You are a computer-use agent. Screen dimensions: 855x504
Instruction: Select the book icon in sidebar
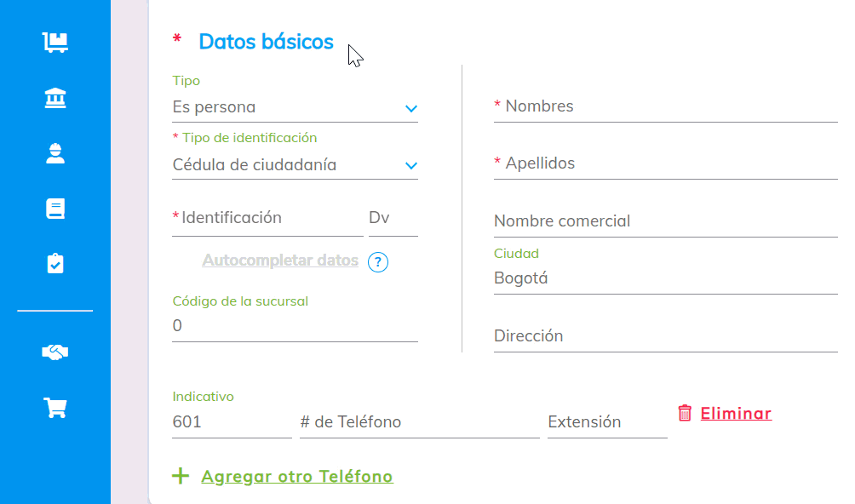pos(55,209)
